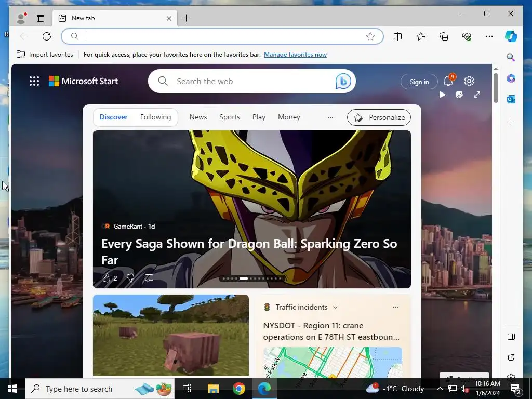
Task: Launch File Explorer from taskbar
Action: pos(214,389)
